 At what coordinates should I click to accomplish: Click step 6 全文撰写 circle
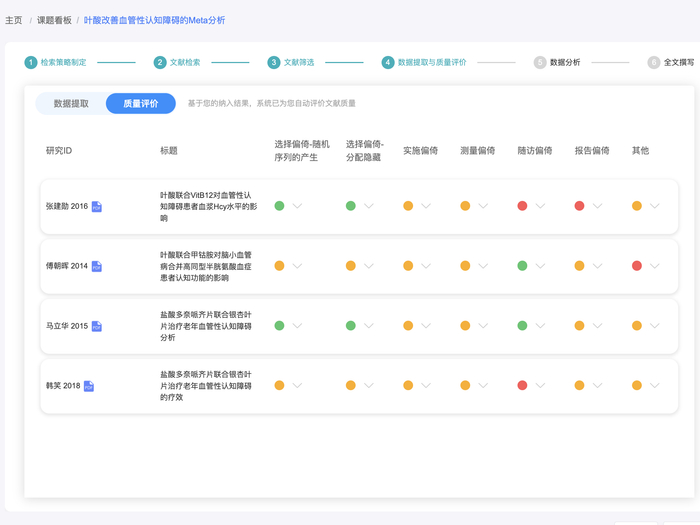pos(654,62)
